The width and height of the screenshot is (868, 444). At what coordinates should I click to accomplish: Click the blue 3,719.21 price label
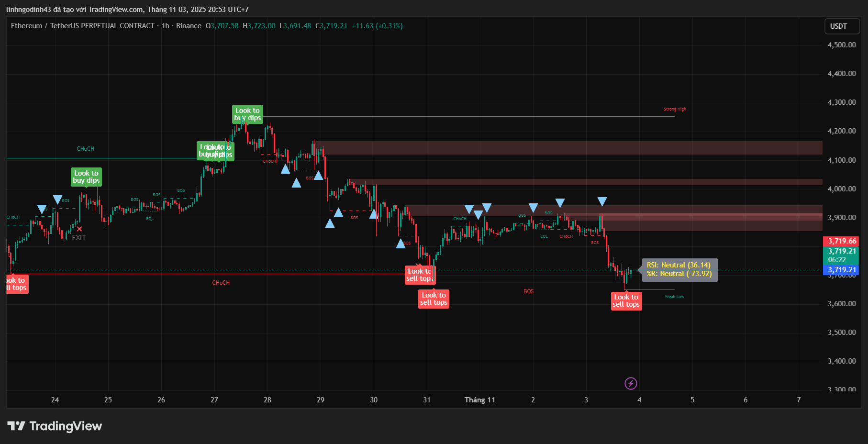coord(841,270)
